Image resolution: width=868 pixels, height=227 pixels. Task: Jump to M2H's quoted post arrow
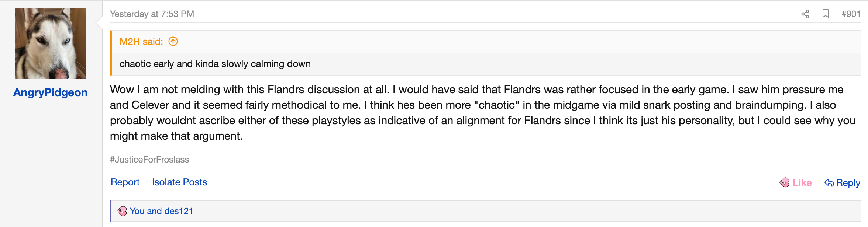click(x=173, y=41)
